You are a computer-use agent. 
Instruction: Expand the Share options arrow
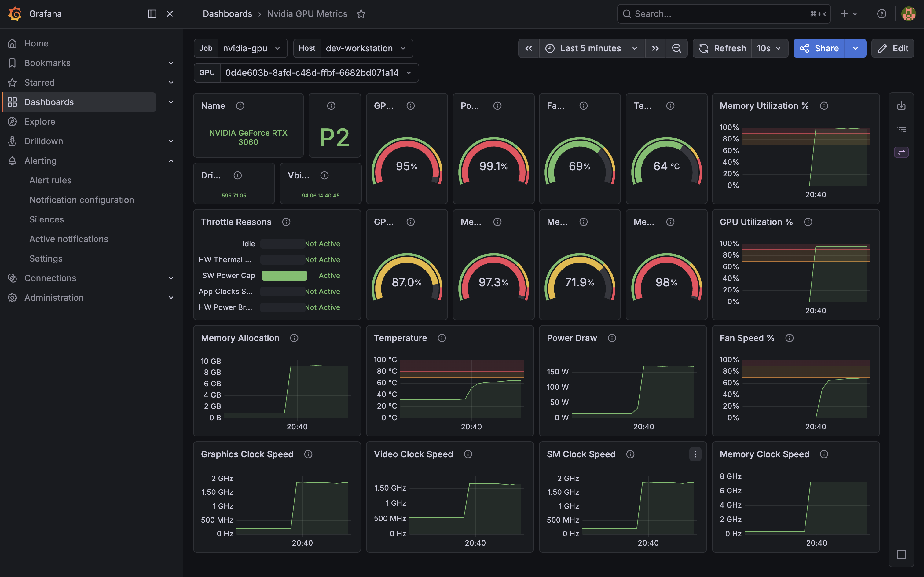click(855, 48)
